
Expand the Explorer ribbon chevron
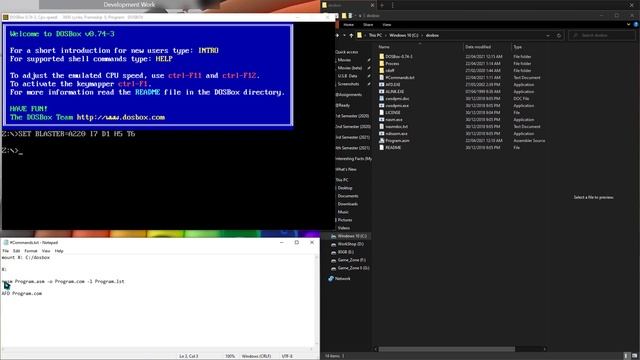pyautogui.click(x=629, y=24)
